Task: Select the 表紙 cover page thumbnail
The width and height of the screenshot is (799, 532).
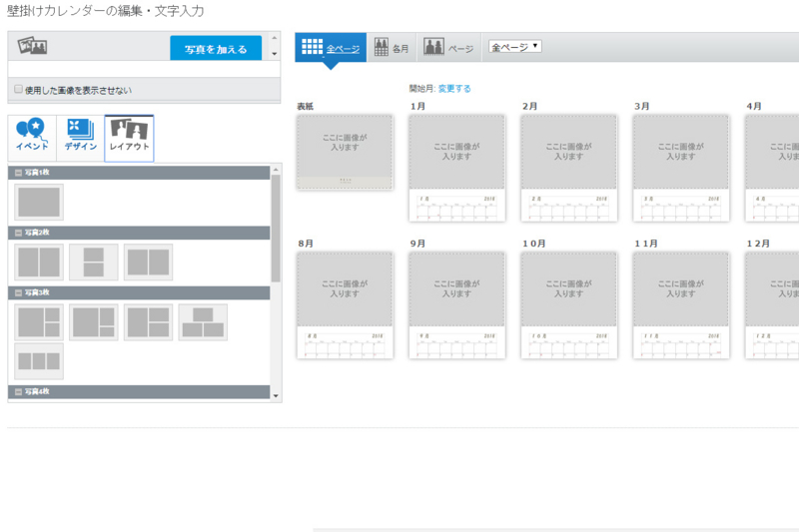Action: coord(345,153)
